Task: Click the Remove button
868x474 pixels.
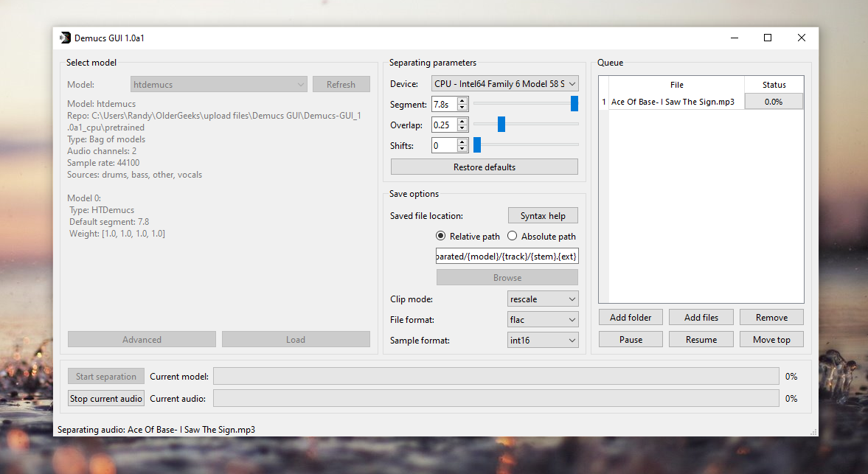Action: point(771,318)
